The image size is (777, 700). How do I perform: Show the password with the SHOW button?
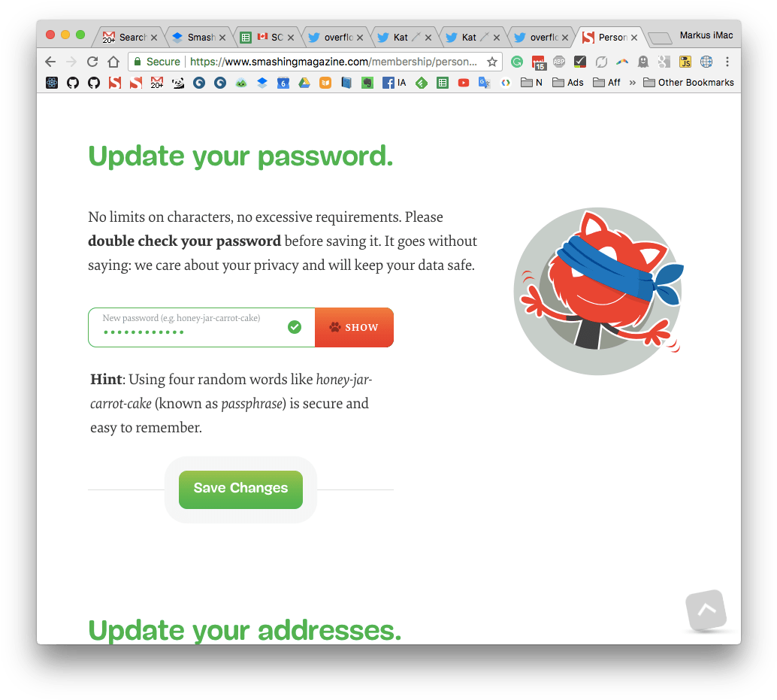354,327
